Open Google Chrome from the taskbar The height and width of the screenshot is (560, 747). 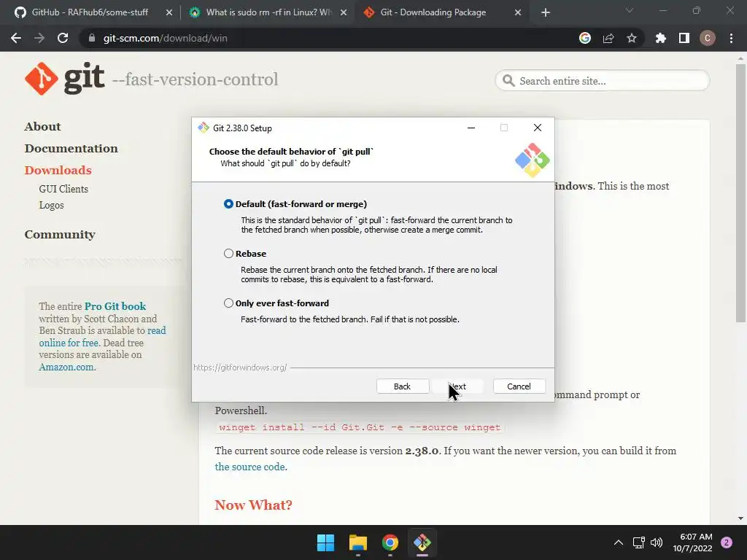390,542
